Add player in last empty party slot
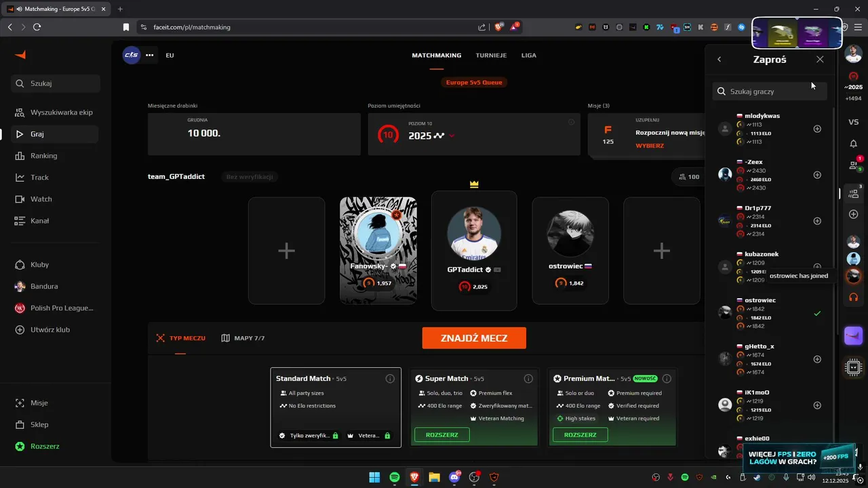Screen dimensions: 868x488 (662, 251)
